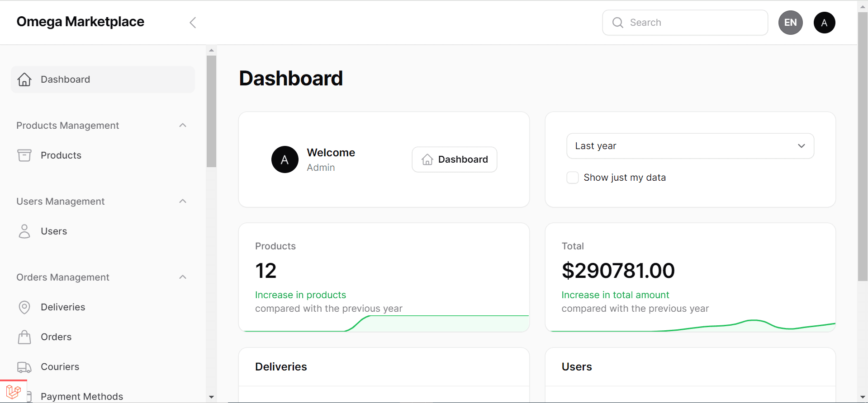Click the Products box icon
The width and height of the screenshot is (868, 403).
[24, 155]
